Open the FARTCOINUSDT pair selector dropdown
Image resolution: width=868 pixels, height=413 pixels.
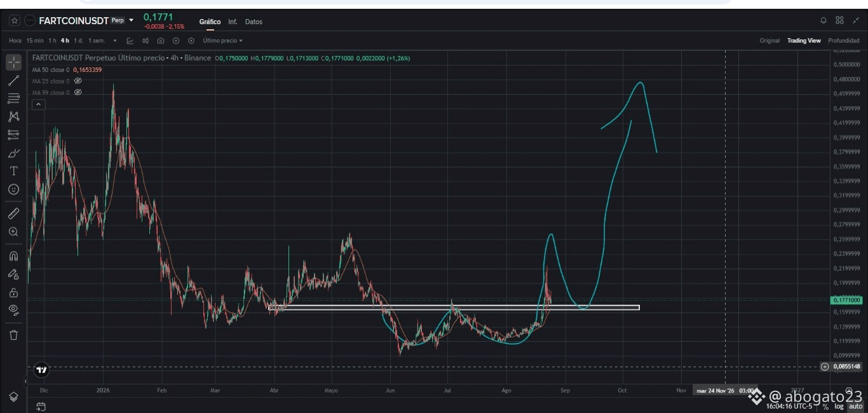click(x=132, y=20)
